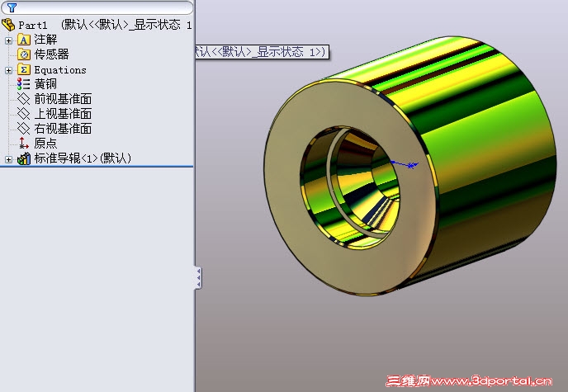
Task: Click the 注解 annotations folder icon
Action: click(24, 40)
